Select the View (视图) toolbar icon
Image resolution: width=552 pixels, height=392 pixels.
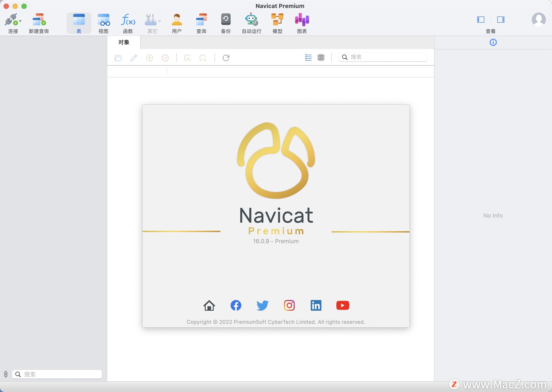103,20
